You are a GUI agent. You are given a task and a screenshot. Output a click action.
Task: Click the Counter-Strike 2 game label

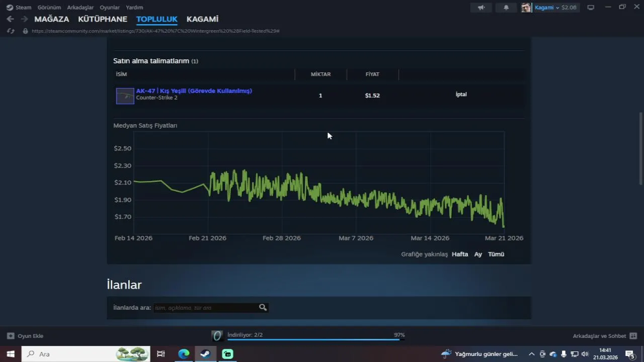pos(156,98)
